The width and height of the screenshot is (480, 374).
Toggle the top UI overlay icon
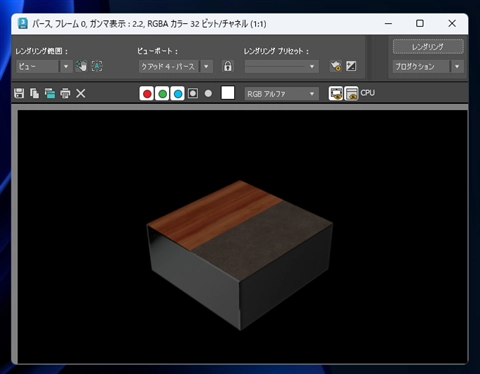click(336, 93)
